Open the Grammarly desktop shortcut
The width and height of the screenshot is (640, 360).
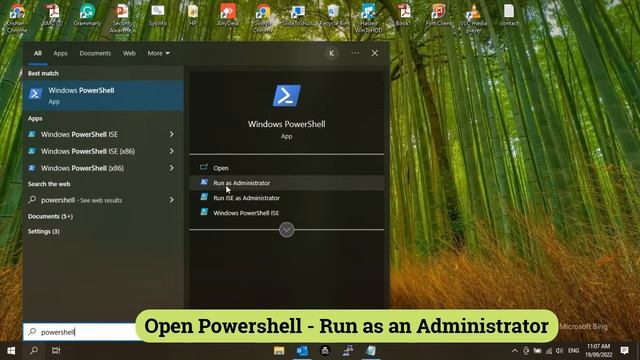point(87,15)
